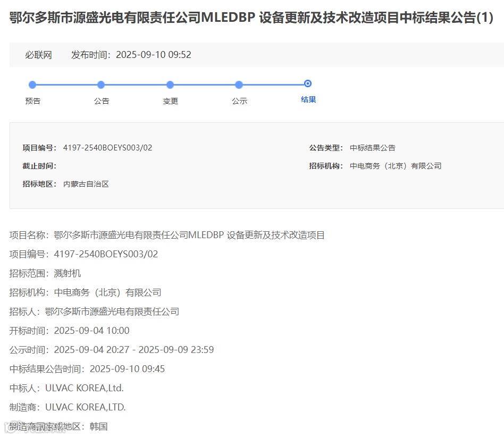Click 公示时间 date range line
This screenshot has width=504, height=437.
tap(112, 350)
